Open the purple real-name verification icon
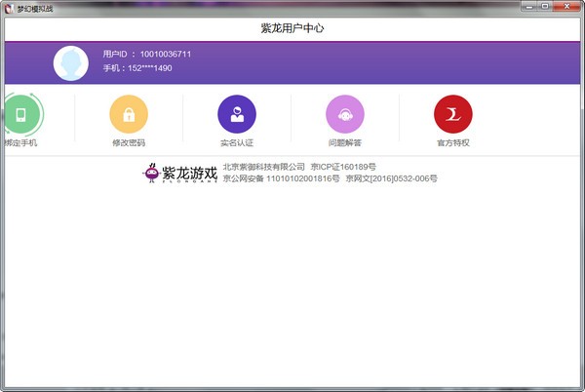 tap(237, 114)
